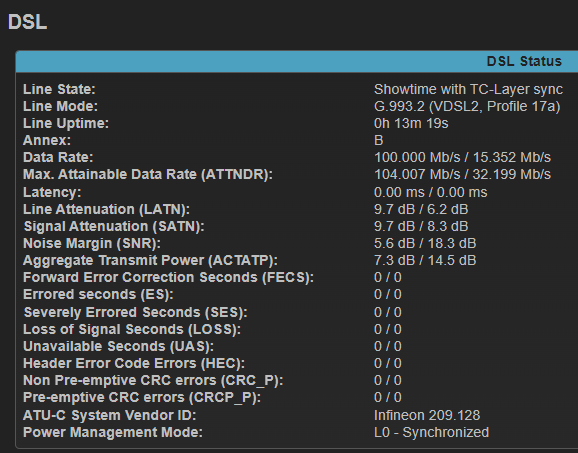The height and width of the screenshot is (453, 578).
Task: Click the Latency 0.00 ms value
Action: tap(431, 192)
